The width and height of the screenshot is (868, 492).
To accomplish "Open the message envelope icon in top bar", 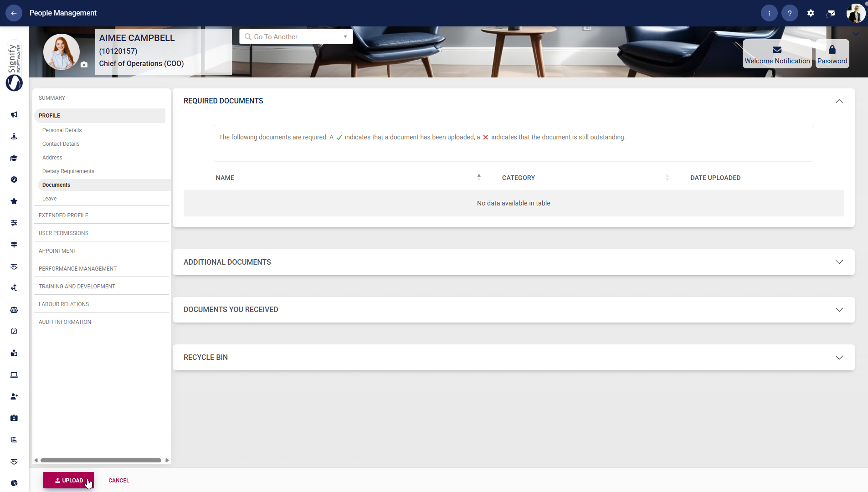I will click(x=831, y=13).
